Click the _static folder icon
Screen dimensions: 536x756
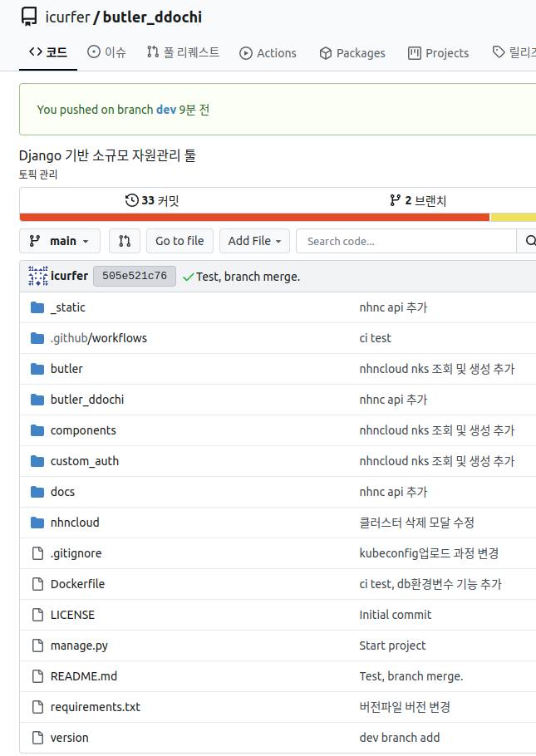click(x=37, y=307)
